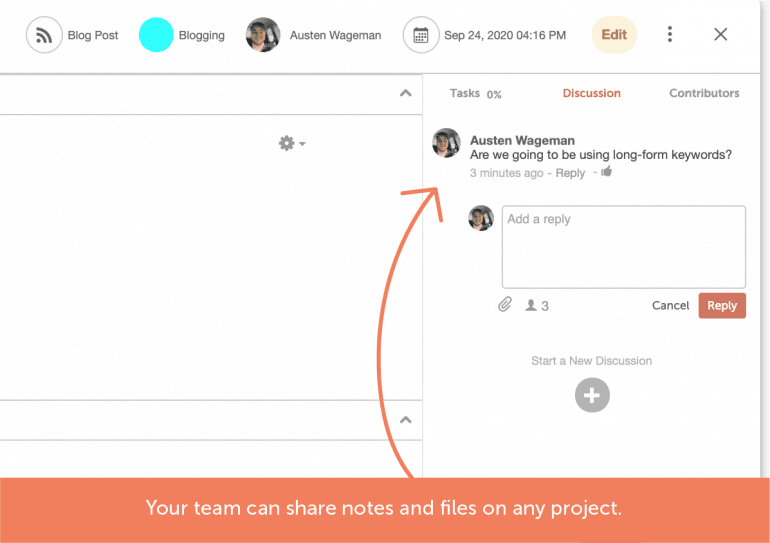
Task: Click the Austen Wageman owner name in header
Action: point(335,35)
